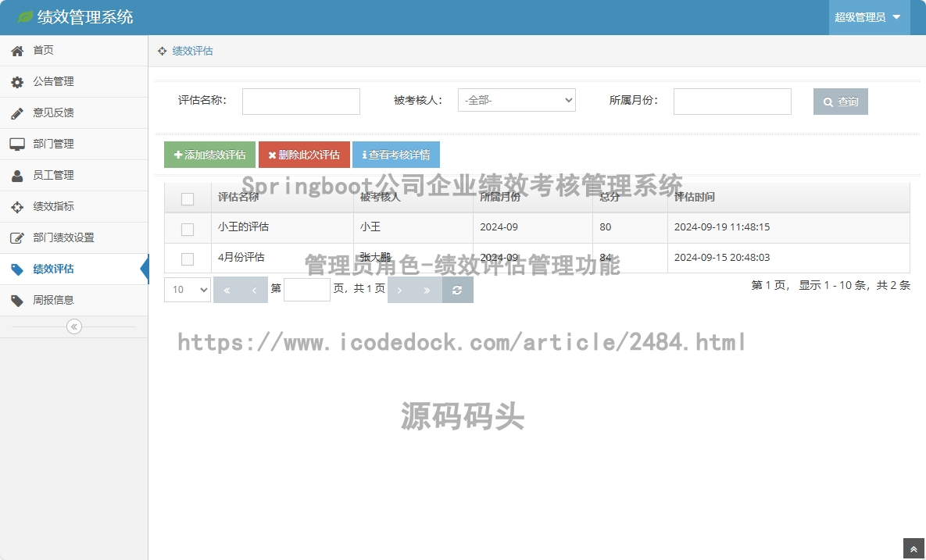Sort by the 评估名称 column header
The height and width of the screenshot is (560, 926).
(282, 198)
